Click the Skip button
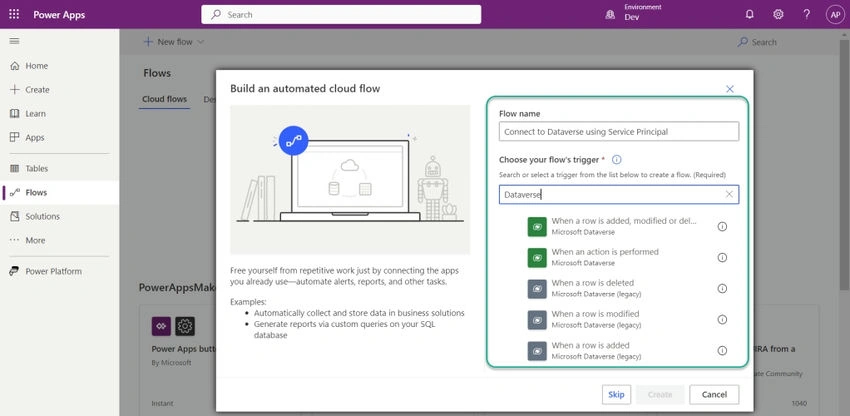Screen dimensions: 850x416 (x=616, y=395)
